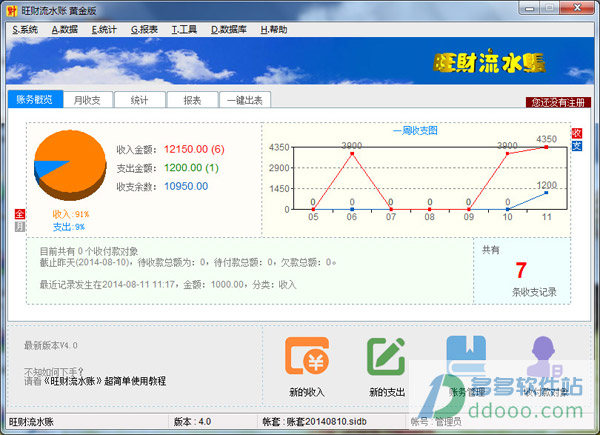Screen dimensions: 600x435
Task: Select the red 全 all-period toggle
Action: pyautogui.click(x=20, y=214)
